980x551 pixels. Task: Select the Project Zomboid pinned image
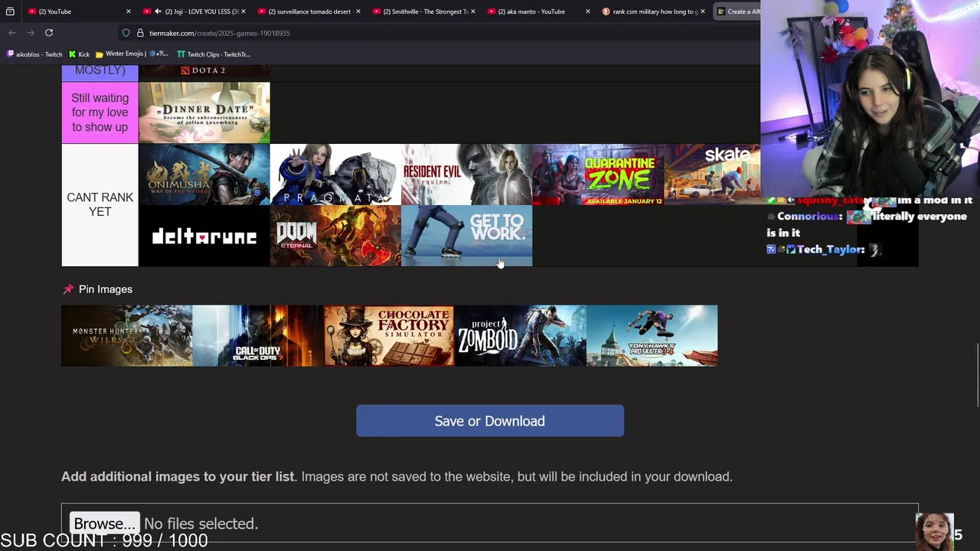521,336
